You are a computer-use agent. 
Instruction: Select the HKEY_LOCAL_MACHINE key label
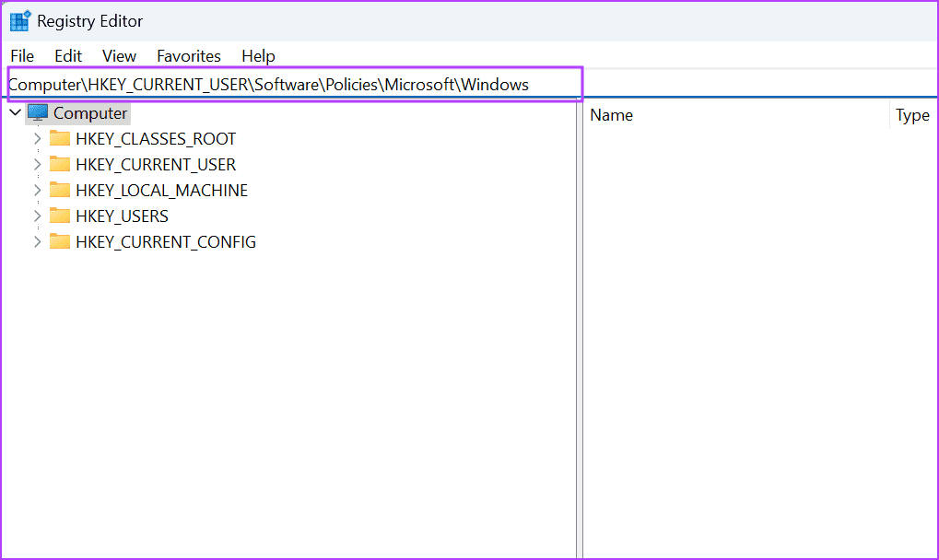161,191
